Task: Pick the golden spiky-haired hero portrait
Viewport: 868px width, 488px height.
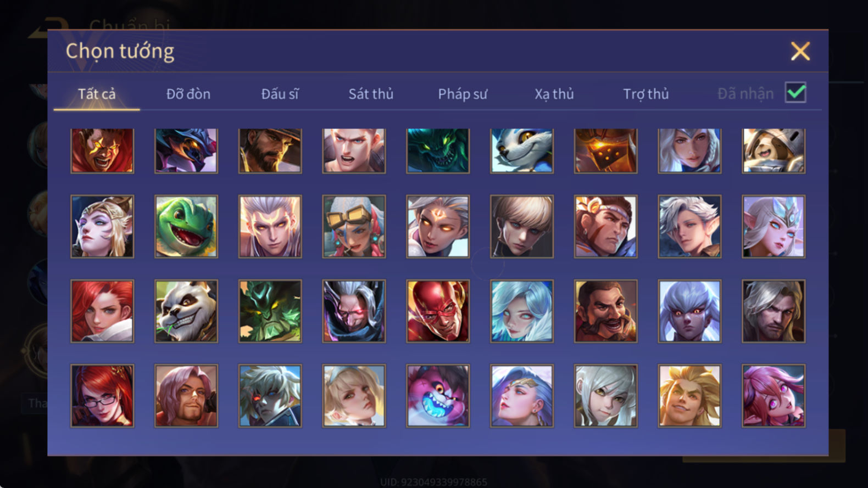Action: click(x=689, y=395)
